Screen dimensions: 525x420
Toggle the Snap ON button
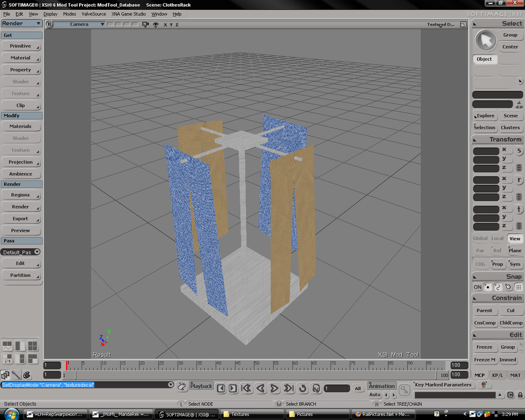point(477,287)
